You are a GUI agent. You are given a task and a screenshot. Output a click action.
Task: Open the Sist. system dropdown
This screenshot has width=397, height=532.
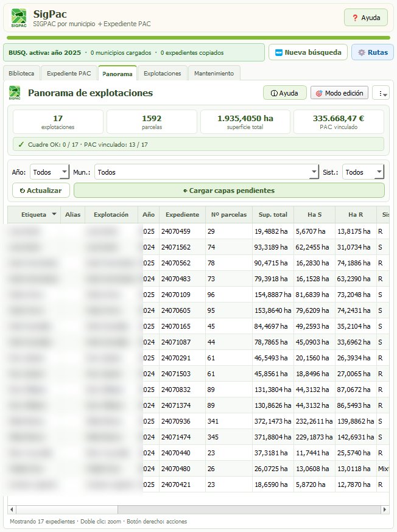pyautogui.click(x=363, y=172)
